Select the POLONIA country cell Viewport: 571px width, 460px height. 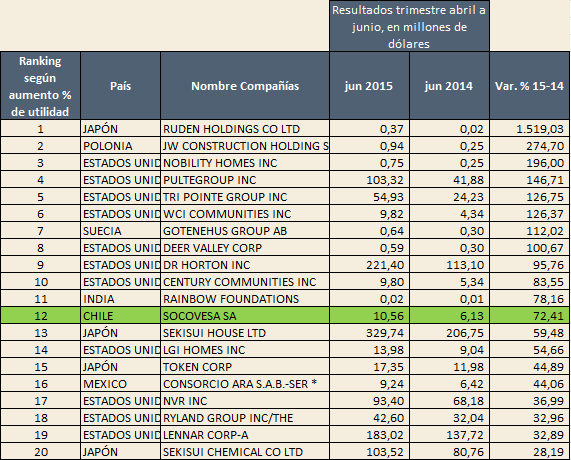[121, 146]
